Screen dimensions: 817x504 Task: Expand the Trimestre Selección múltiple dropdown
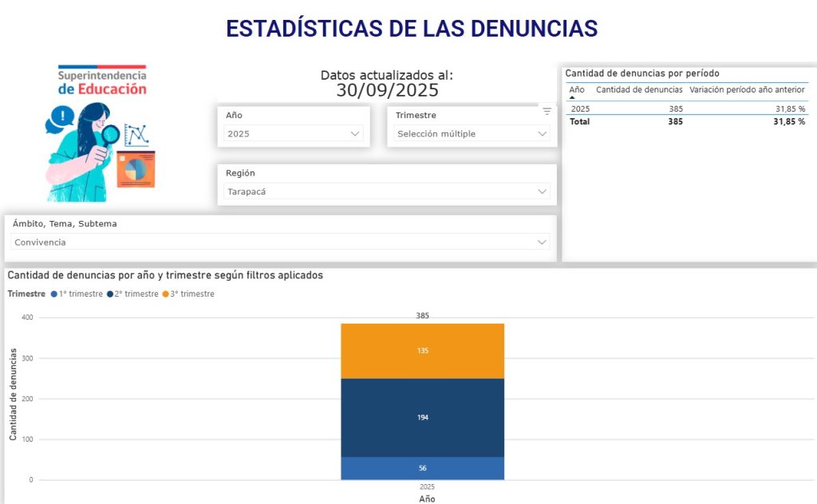point(472,134)
